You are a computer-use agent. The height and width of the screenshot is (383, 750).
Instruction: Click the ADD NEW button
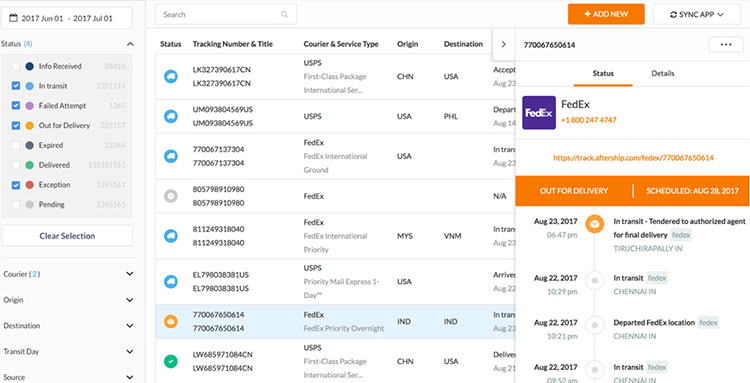click(606, 14)
